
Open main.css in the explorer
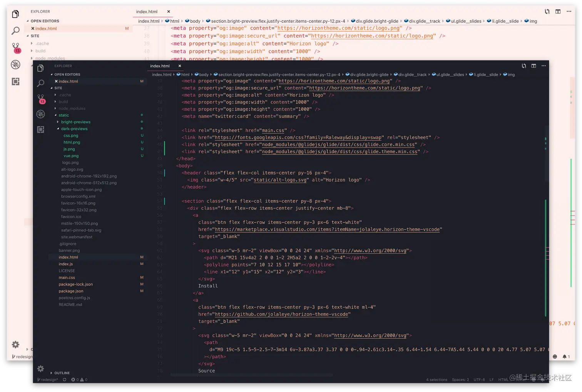[67, 278]
